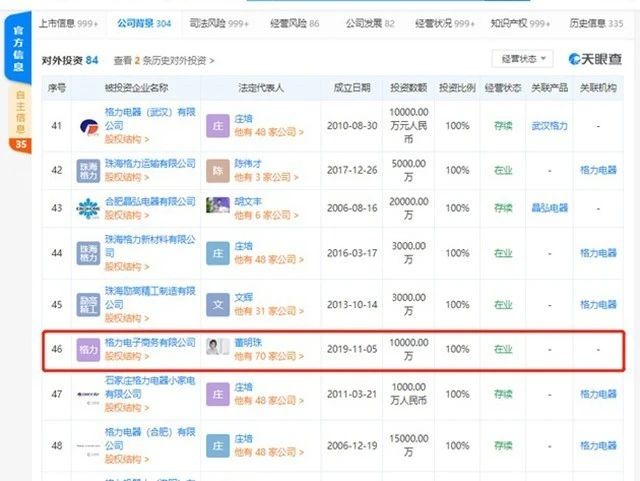The image size is (640, 481).
Task: Select the 官方信息 side tab
Action: pyautogui.click(x=18, y=48)
